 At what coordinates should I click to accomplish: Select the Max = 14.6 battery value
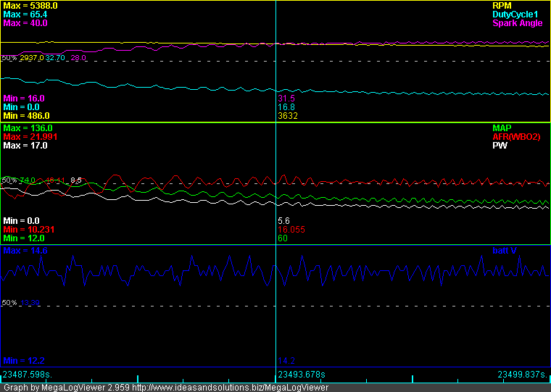click(x=25, y=251)
